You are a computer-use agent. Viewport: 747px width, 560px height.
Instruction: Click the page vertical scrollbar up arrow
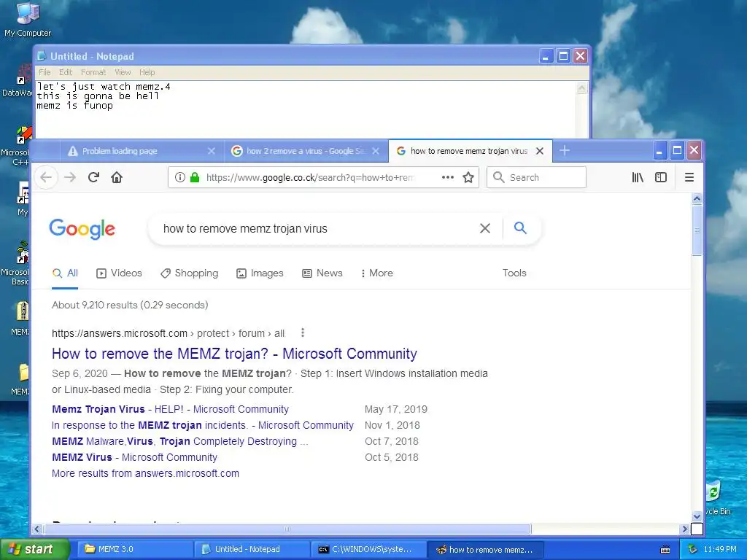697,198
